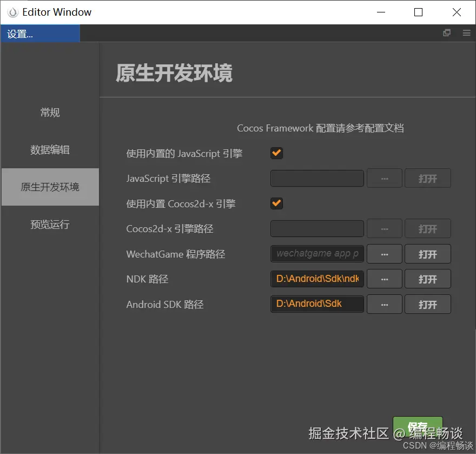Click the browse "..." icon beside Cocos2d-x 引擎路径
This screenshot has height=454, width=476.
pos(384,228)
